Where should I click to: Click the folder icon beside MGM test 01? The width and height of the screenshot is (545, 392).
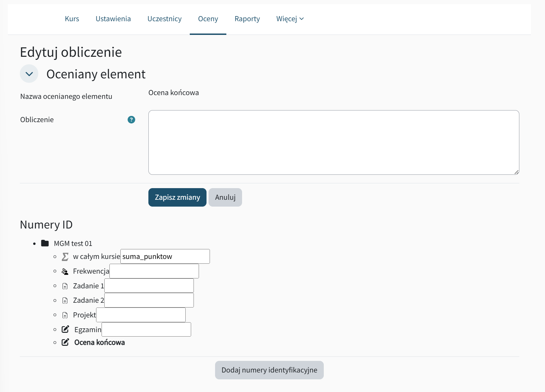tap(45, 243)
